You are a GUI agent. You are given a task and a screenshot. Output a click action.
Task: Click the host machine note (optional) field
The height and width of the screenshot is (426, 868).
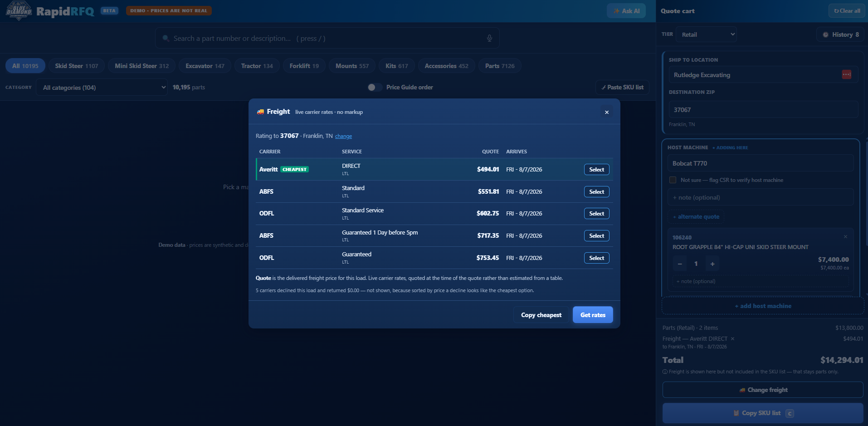pos(761,197)
